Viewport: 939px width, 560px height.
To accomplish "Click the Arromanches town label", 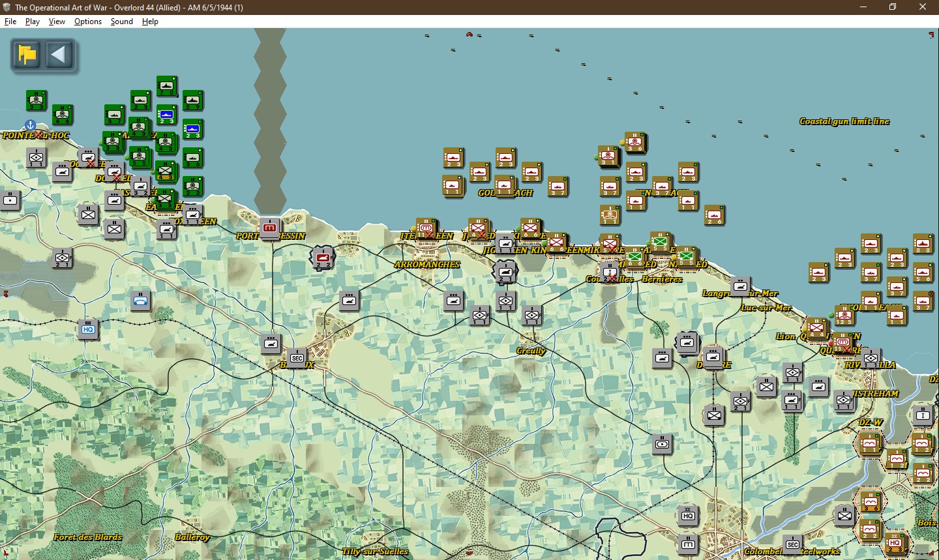I will click(x=427, y=265).
